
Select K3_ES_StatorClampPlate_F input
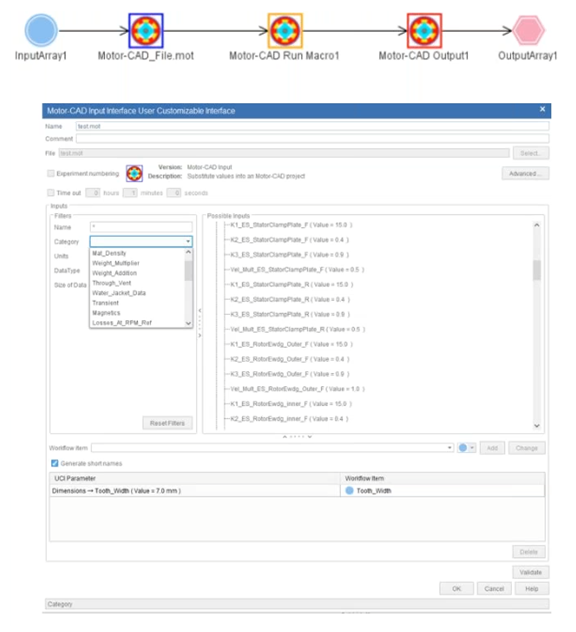tap(289, 255)
